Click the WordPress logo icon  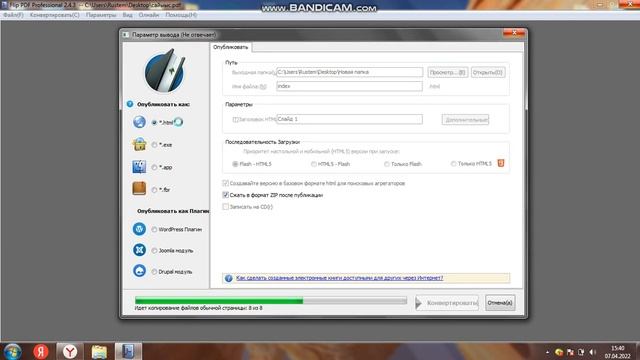click(x=139, y=229)
